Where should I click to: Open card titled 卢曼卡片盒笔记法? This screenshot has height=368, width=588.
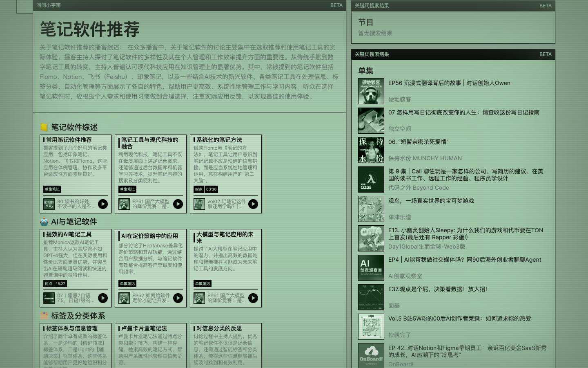tap(151, 346)
